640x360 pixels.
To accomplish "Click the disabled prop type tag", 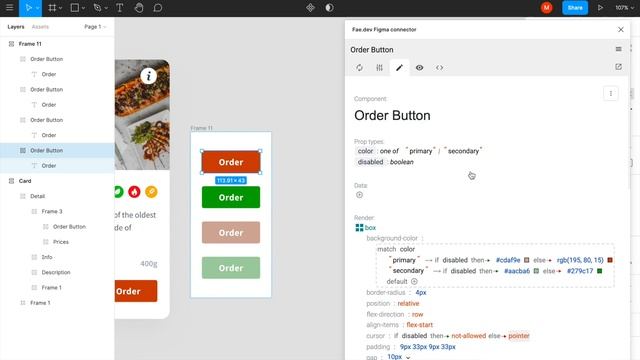I will click(370, 162).
